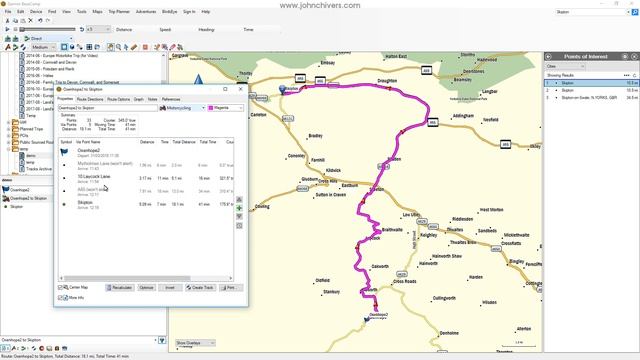Screen dimensions: 640x360
Task: Click the Optimize button
Action: tap(146, 288)
